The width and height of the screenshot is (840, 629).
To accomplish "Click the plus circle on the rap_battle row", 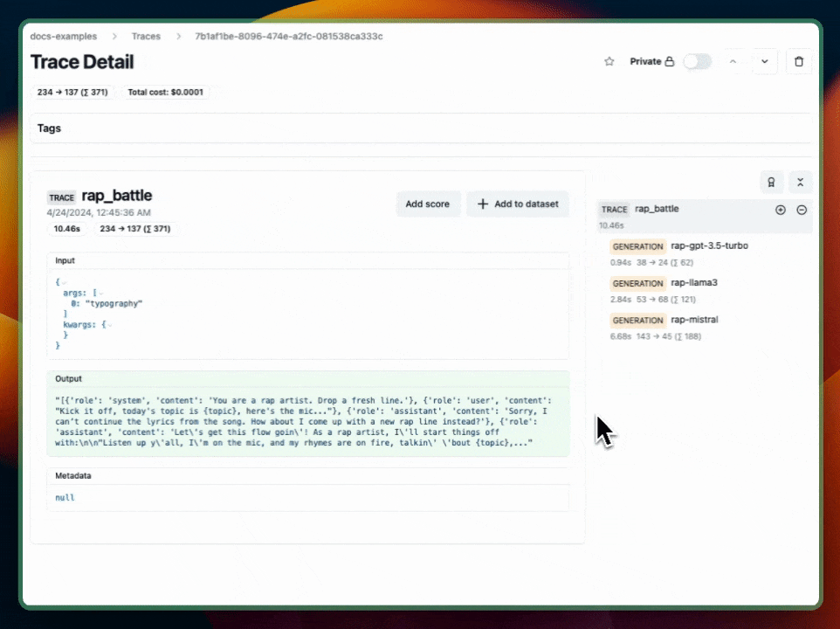I will click(x=781, y=210).
